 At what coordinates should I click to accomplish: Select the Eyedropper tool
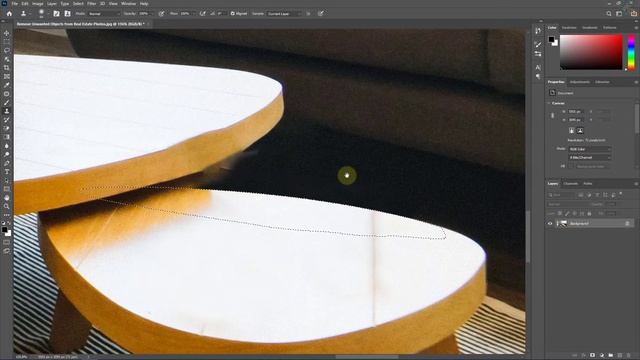(7, 85)
